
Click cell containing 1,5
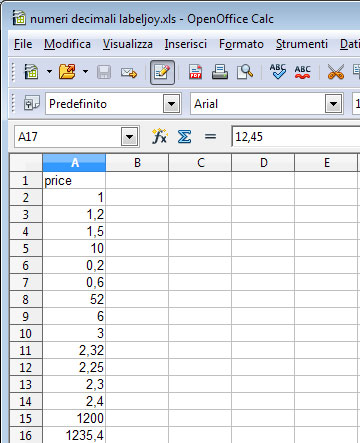pos(74,231)
